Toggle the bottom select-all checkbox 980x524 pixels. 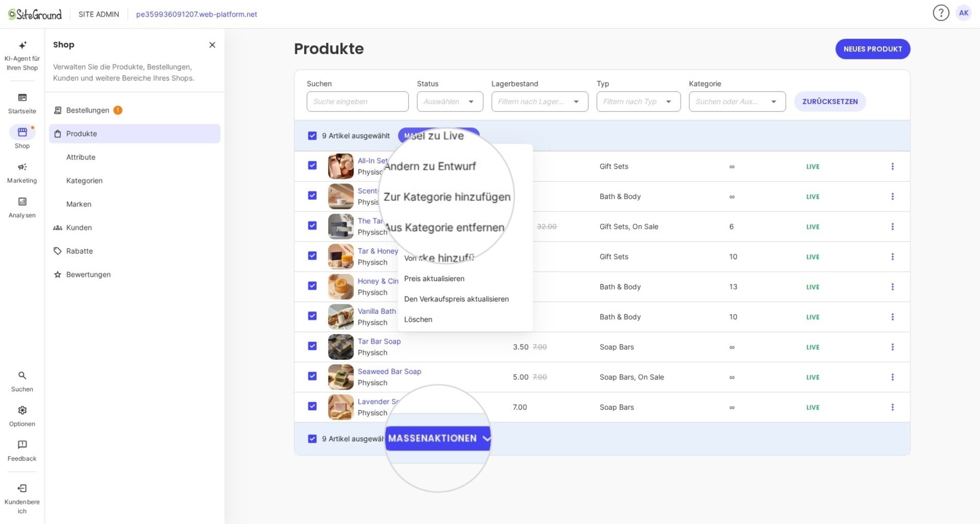(312, 439)
